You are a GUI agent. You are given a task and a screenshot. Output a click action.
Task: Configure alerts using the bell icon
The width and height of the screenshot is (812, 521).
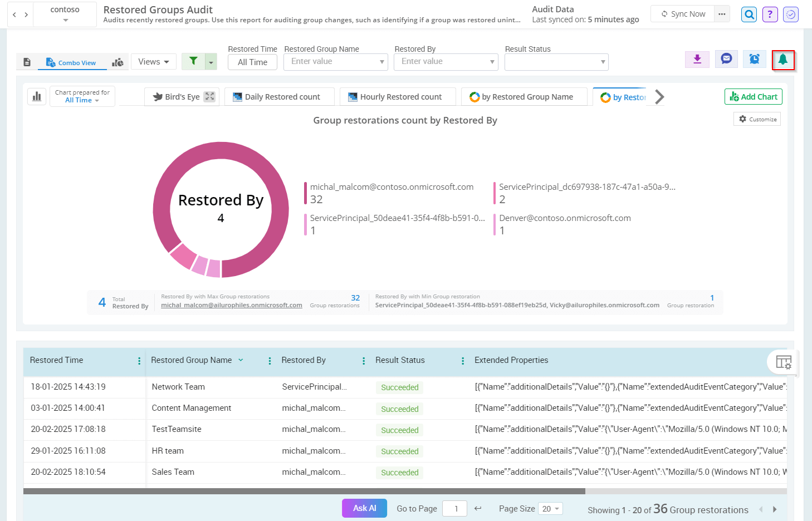[783, 58]
